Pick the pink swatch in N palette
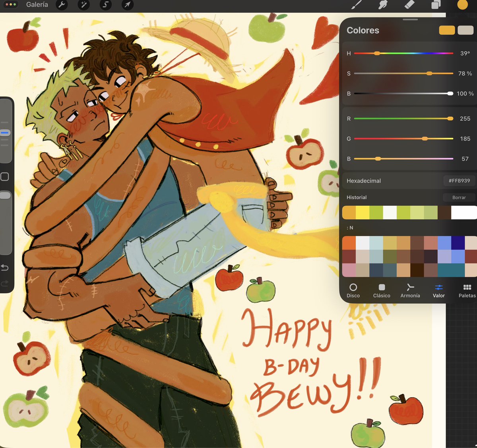Screen dimensions: 477x448 [x=349, y=270]
